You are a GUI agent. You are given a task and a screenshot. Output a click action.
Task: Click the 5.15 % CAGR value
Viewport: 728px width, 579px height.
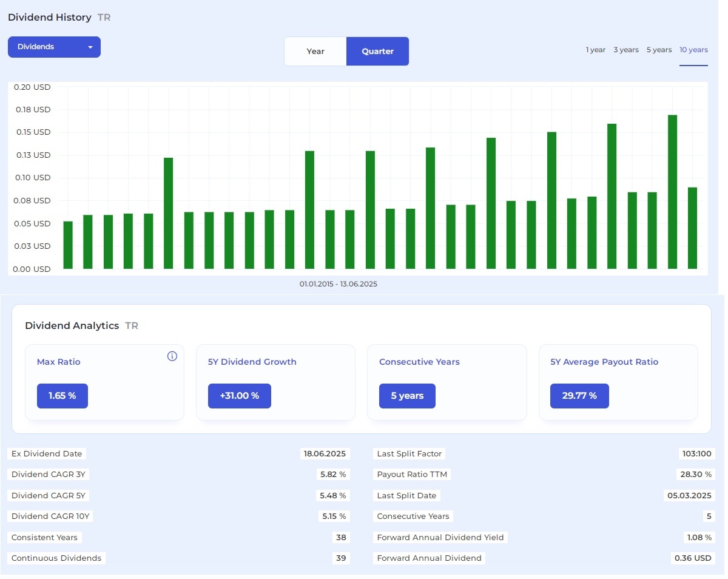pyautogui.click(x=333, y=516)
